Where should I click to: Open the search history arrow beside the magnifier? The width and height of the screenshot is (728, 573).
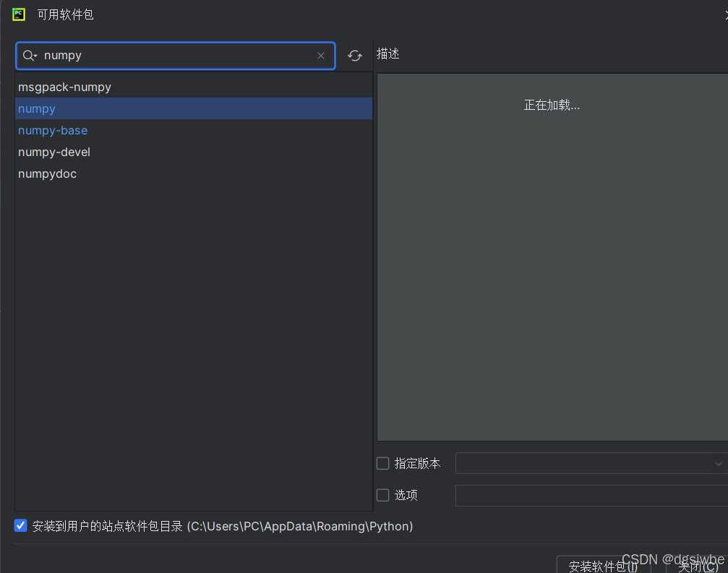pyautogui.click(x=35, y=55)
